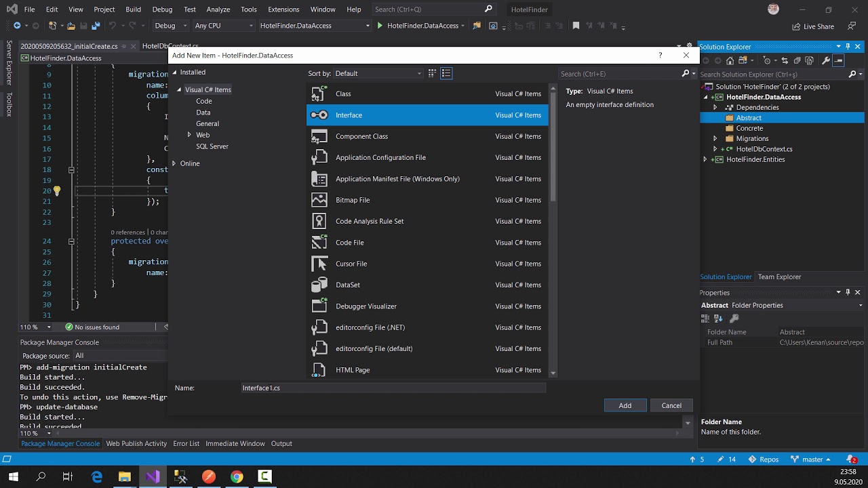Open the Build menu
868x488 pixels.
pyautogui.click(x=133, y=9)
